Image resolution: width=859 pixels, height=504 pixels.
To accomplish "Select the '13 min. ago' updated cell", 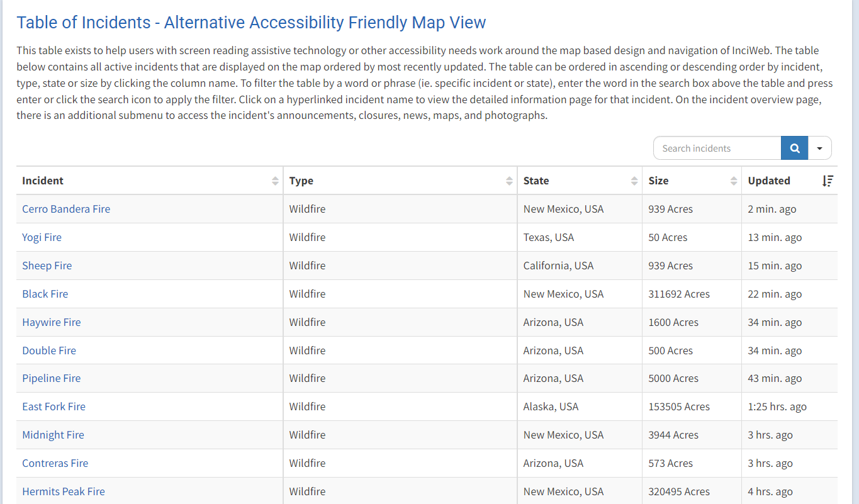I will coord(790,237).
